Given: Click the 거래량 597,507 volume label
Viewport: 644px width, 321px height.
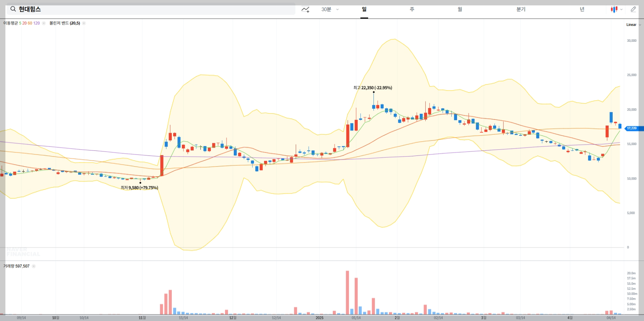Looking at the screenshot, I should point(16,266).
